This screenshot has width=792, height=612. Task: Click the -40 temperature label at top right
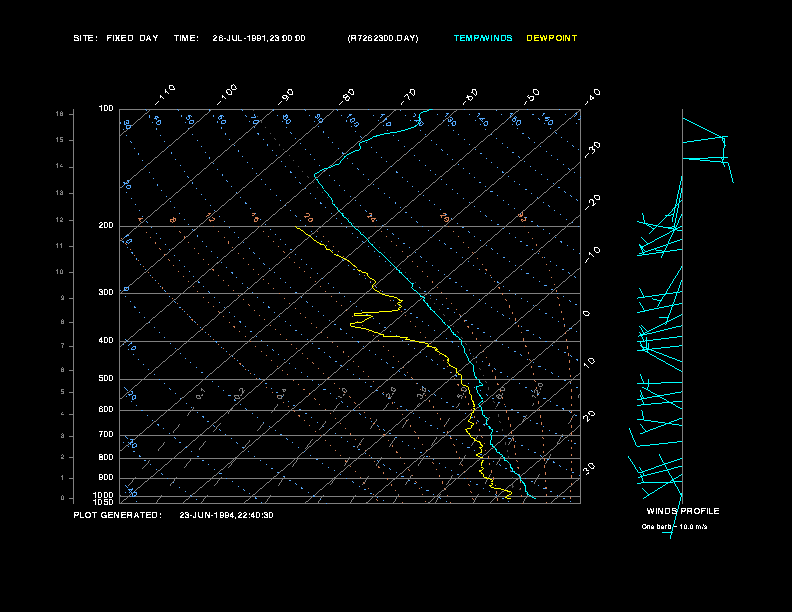point(592,96)
